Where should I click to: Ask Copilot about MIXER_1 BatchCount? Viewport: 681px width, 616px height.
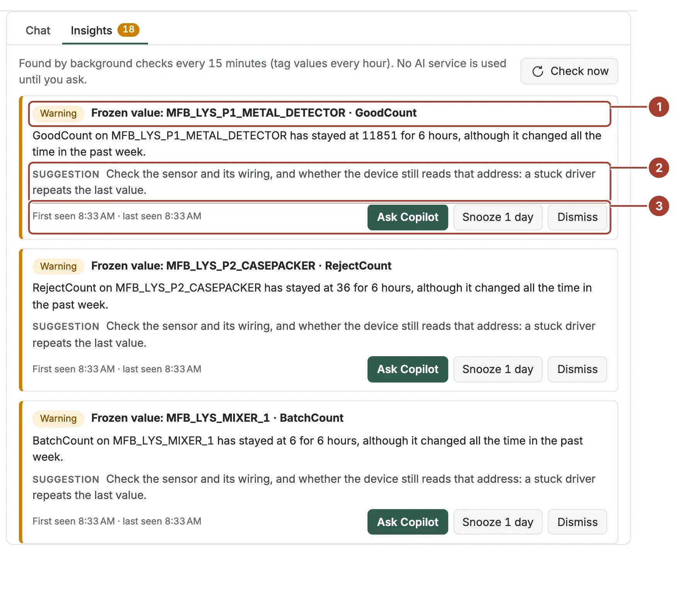click(x=407, y=522)
